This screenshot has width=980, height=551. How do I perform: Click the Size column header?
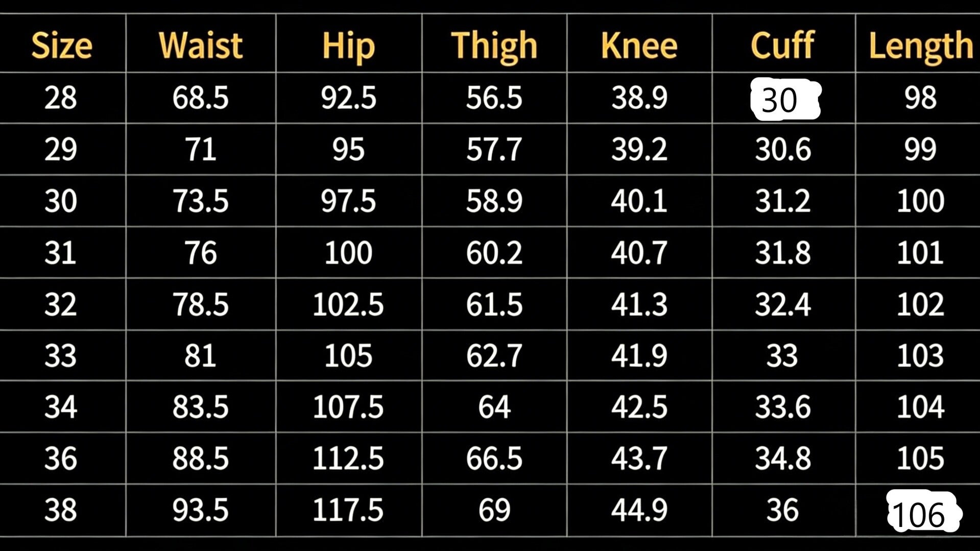click(62, 45)
